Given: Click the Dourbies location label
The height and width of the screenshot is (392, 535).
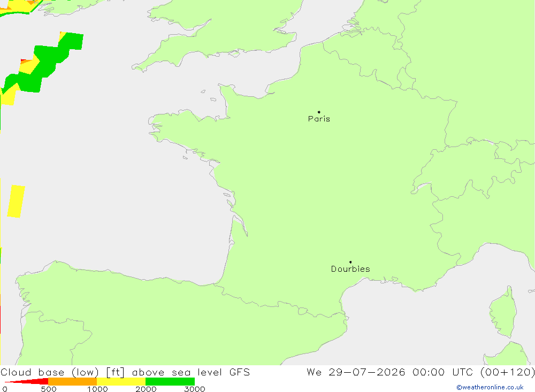Looking at the screenshot, I should click(x=350, y=269).
